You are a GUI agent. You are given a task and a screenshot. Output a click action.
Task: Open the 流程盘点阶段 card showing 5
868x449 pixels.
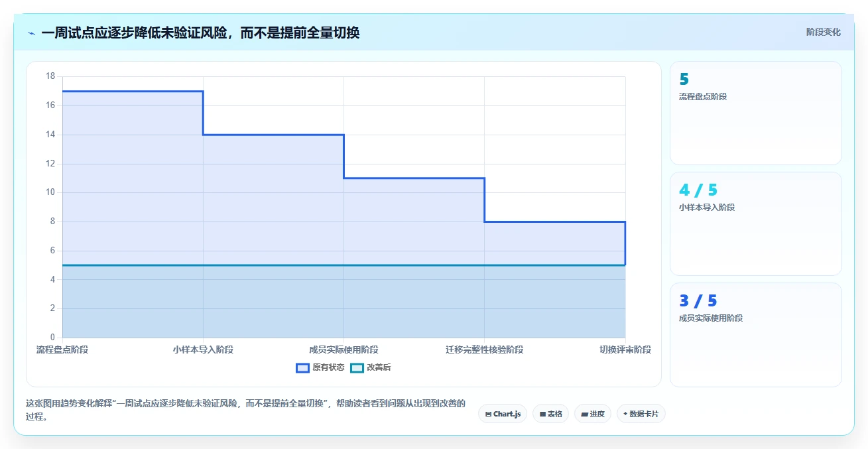pyautogui.click(x=756, y=113)
